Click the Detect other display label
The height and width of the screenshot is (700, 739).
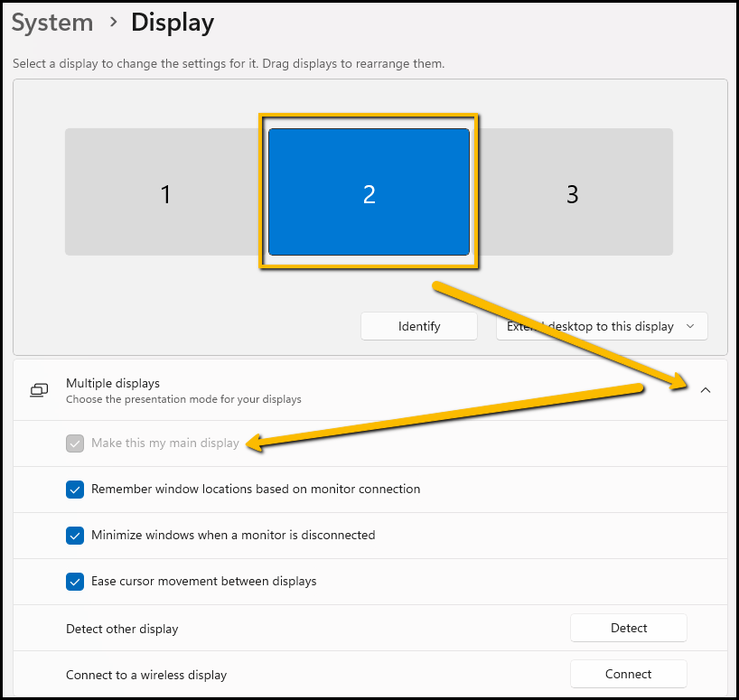coord(122,629)
